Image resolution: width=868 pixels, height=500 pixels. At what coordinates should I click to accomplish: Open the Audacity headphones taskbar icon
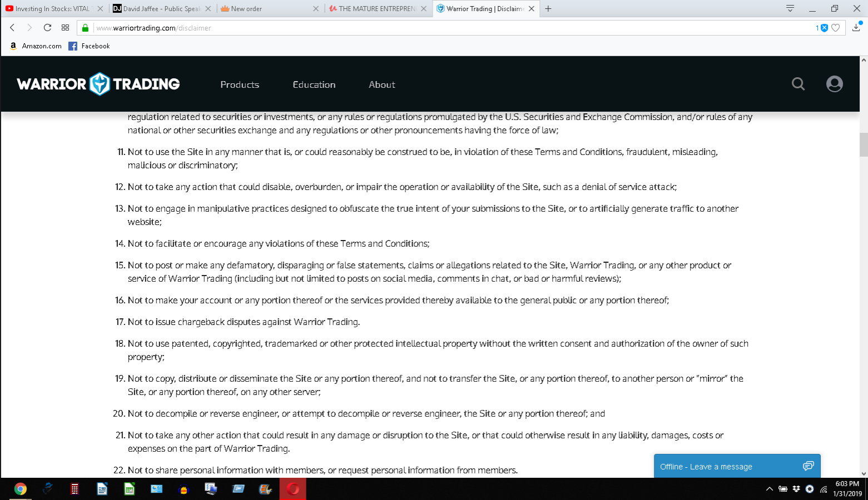[x=183, y=489]
